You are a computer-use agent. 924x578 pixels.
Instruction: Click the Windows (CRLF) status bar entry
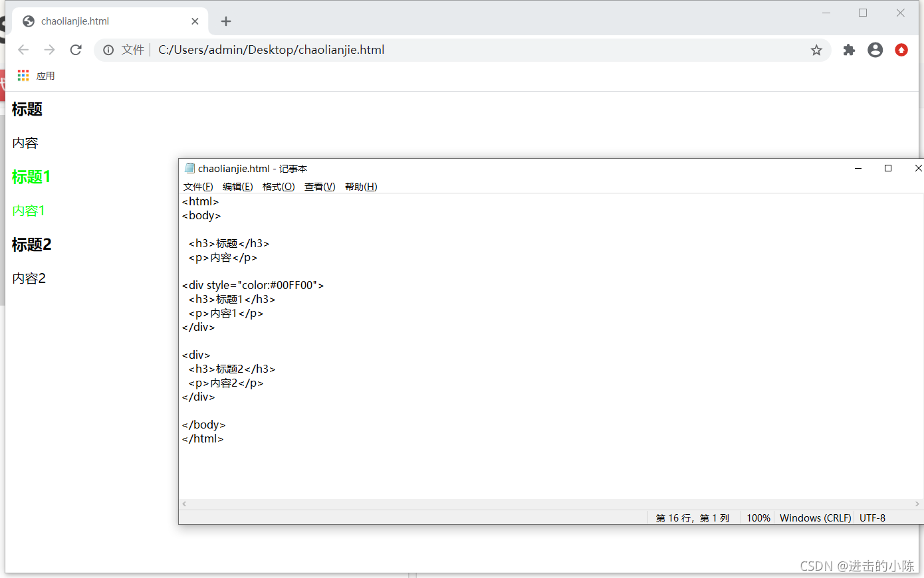point(816,518)
